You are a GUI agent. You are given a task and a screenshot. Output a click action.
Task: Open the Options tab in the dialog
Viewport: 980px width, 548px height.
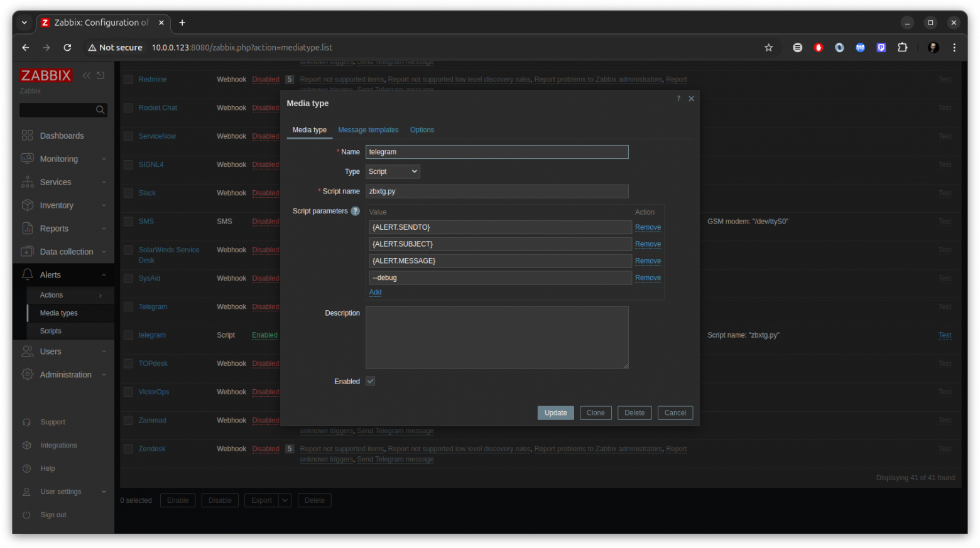(422, 130)
